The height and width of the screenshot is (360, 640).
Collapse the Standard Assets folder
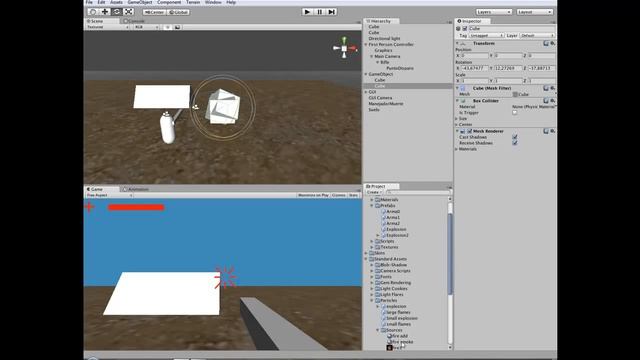(x=366, y=259)
